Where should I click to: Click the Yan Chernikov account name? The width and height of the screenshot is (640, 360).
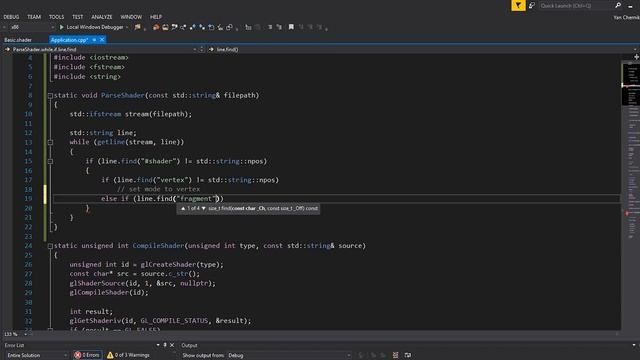[626, 17]
